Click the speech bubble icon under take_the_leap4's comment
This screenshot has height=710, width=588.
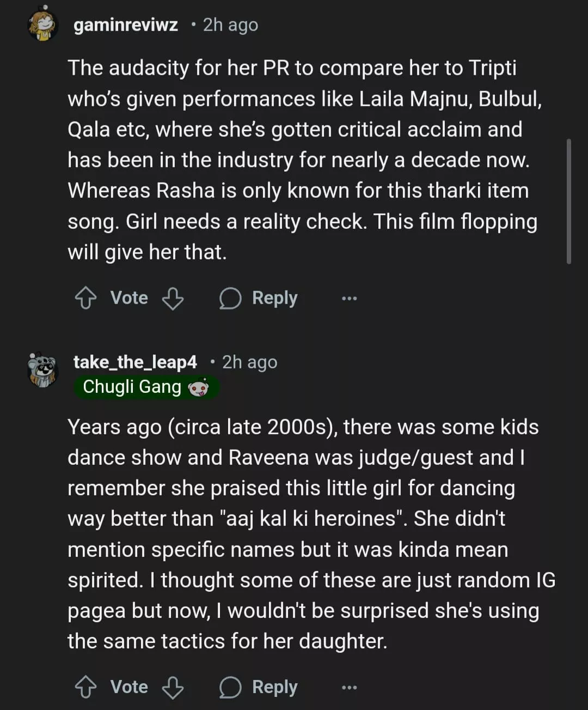tap(230, 687)
